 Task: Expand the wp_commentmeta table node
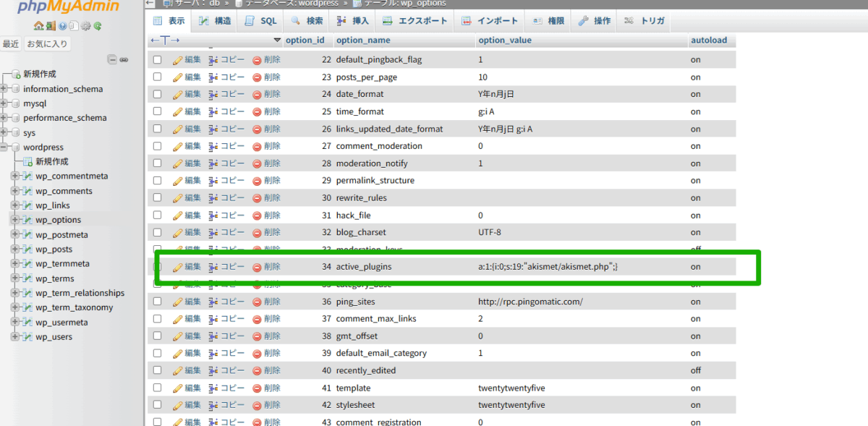[14, 176]
